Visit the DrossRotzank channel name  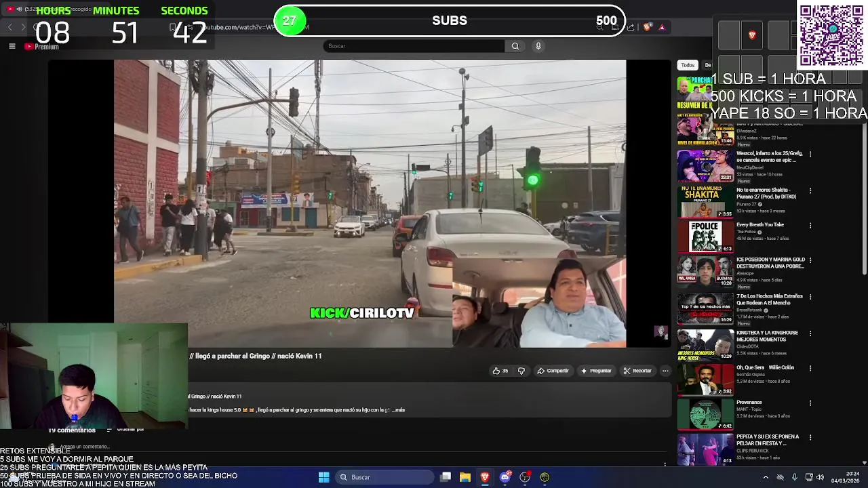[750, 310]
